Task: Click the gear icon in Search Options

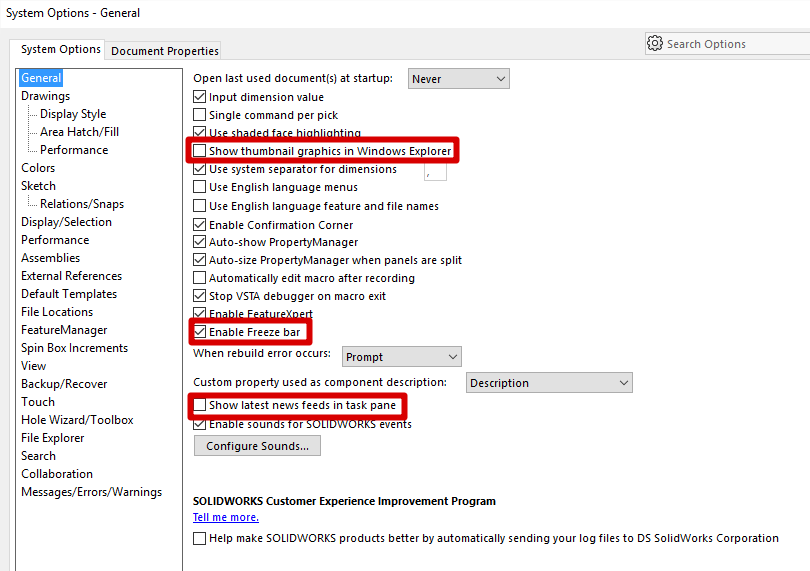Action: pos(655,44)
